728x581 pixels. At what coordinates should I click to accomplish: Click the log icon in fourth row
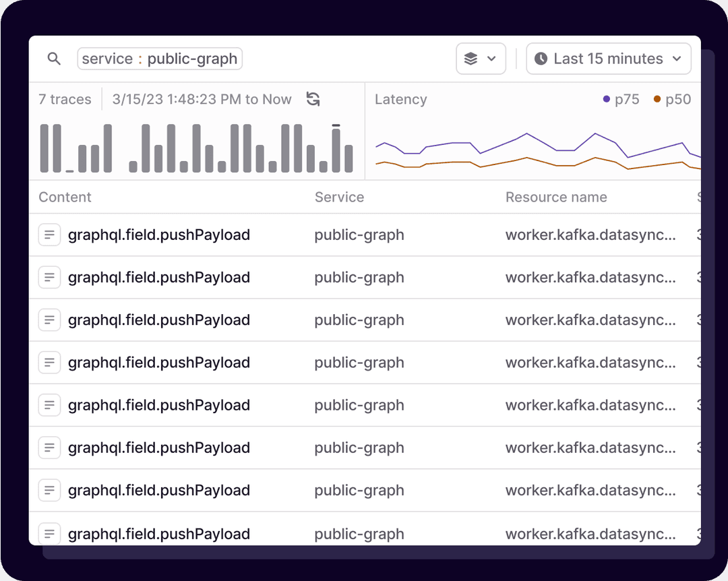(49, 363)
